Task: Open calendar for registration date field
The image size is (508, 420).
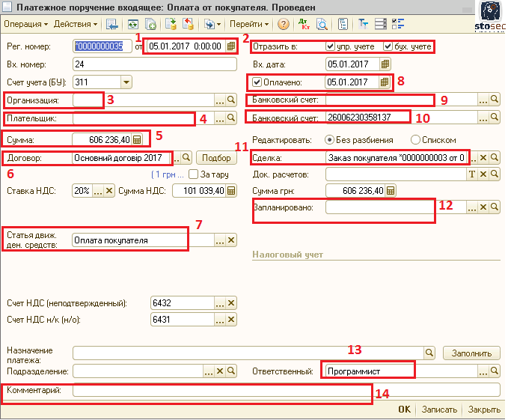Action: (x=231, y=46)
